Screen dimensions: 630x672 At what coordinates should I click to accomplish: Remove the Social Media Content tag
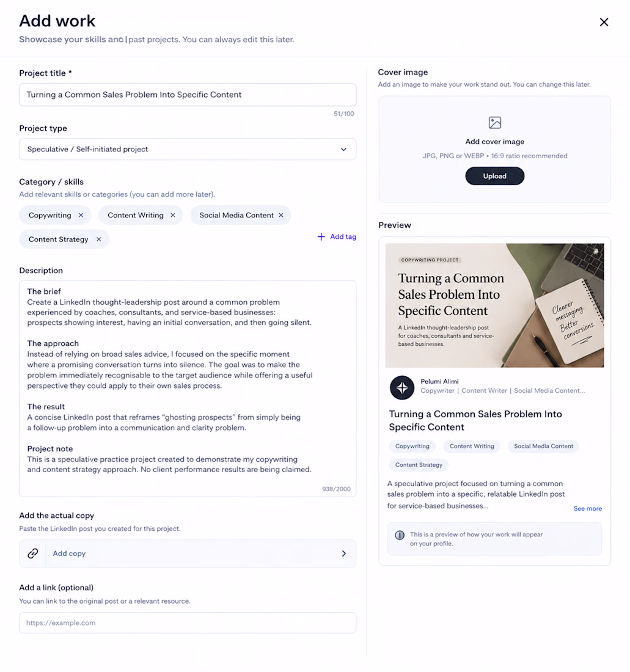[x=281, y=215]
